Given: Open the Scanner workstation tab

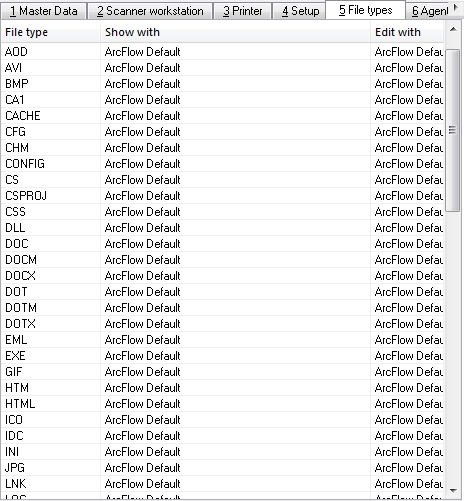Looking at the screenshot, I should pos(150,11).
